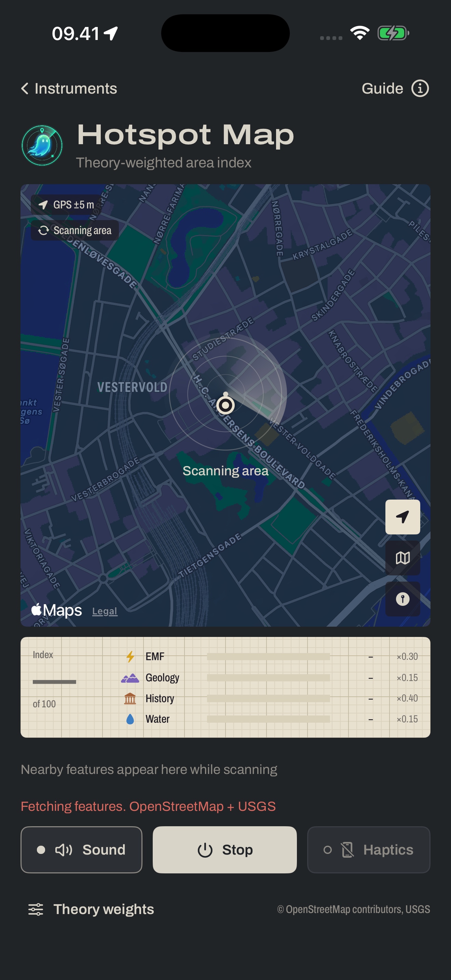Tap the battery charging status icon
The width and height of the screenshot is (451, 980).
coord(393,33)
